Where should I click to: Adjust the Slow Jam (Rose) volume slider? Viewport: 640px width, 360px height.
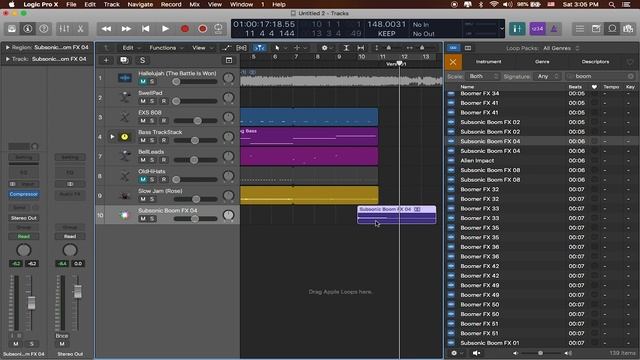[195, 199]
